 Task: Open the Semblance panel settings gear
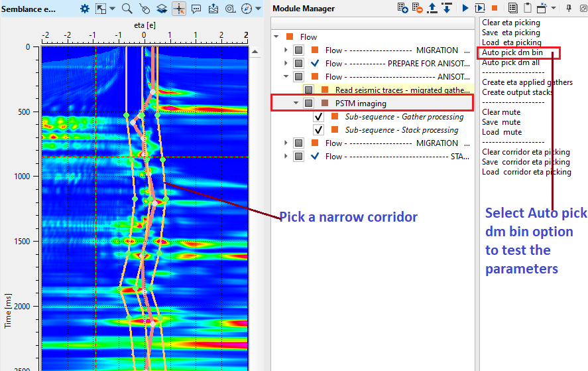tap(85, 9)
